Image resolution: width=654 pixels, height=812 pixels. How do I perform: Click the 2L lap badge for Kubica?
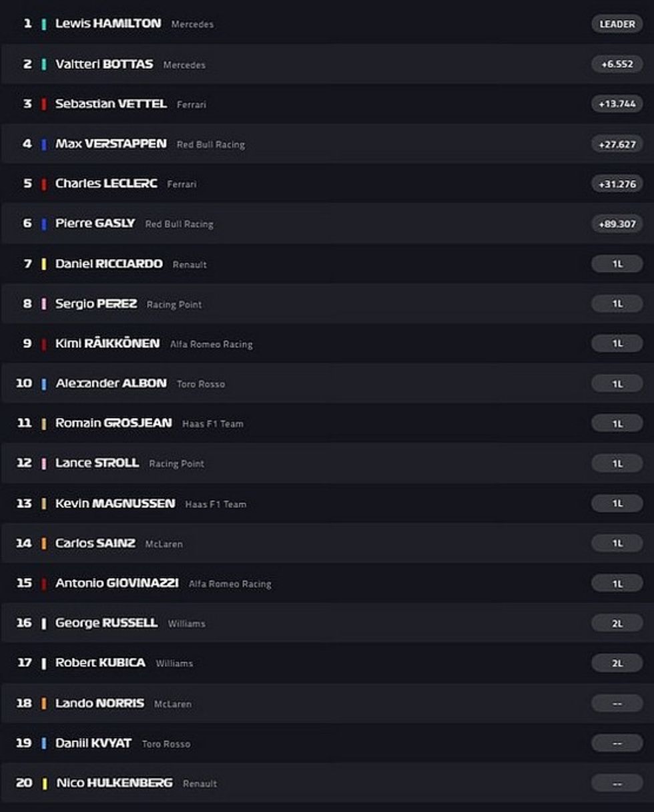tap(617, 663)
